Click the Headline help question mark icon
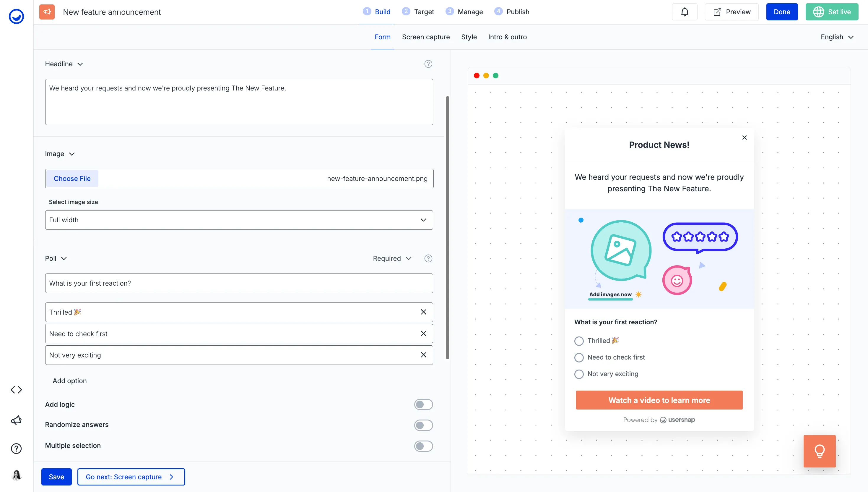This screenshot has height=492, width=868. [x=428, y=64]
